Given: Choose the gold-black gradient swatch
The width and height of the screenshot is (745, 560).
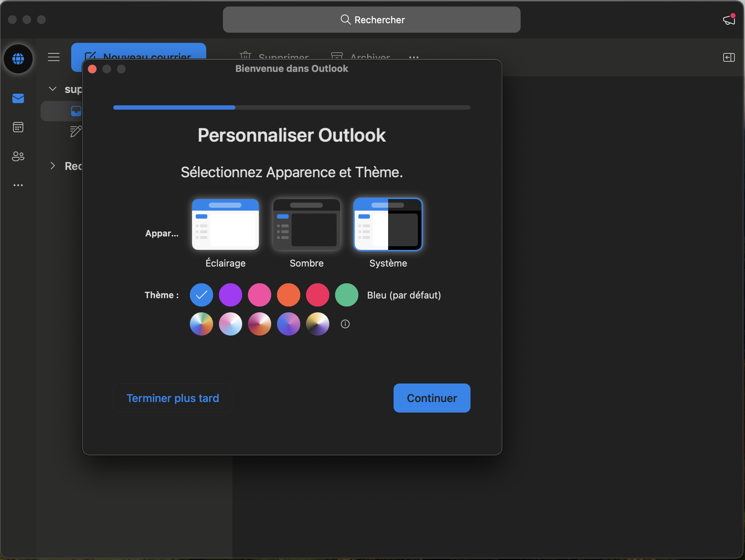Looking at the screenshot, I should coord(318,324).
